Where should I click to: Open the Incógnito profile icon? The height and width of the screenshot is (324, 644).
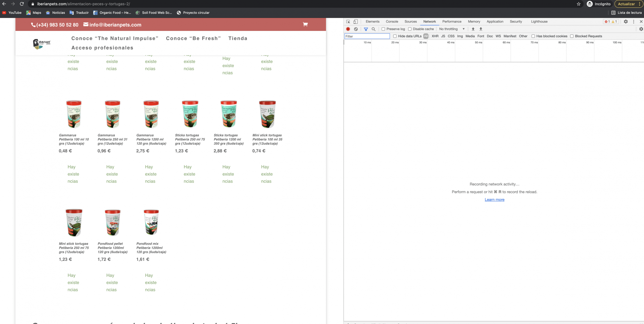(x=590, y=4)
